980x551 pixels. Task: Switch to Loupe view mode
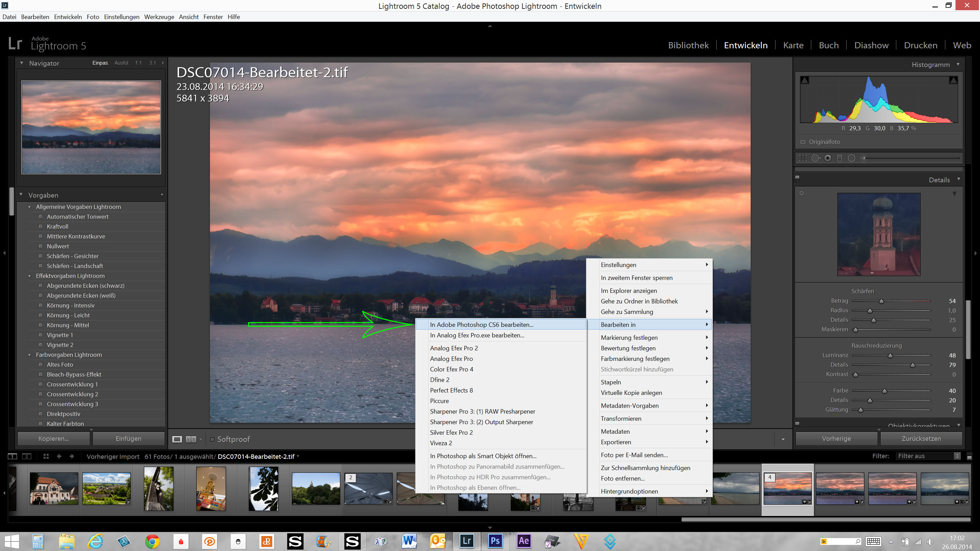[177, 439]
